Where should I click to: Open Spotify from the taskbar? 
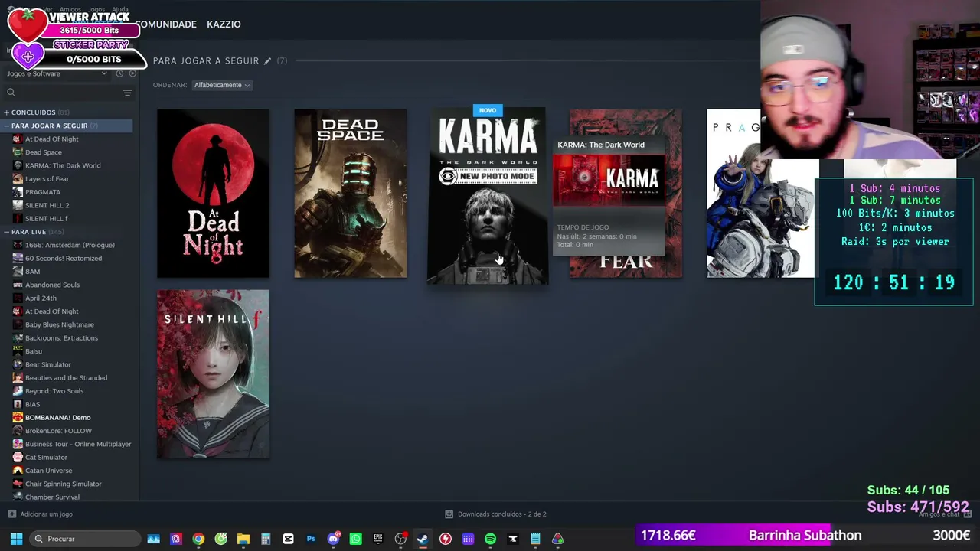pyautogui.click(x=490, y=539)
